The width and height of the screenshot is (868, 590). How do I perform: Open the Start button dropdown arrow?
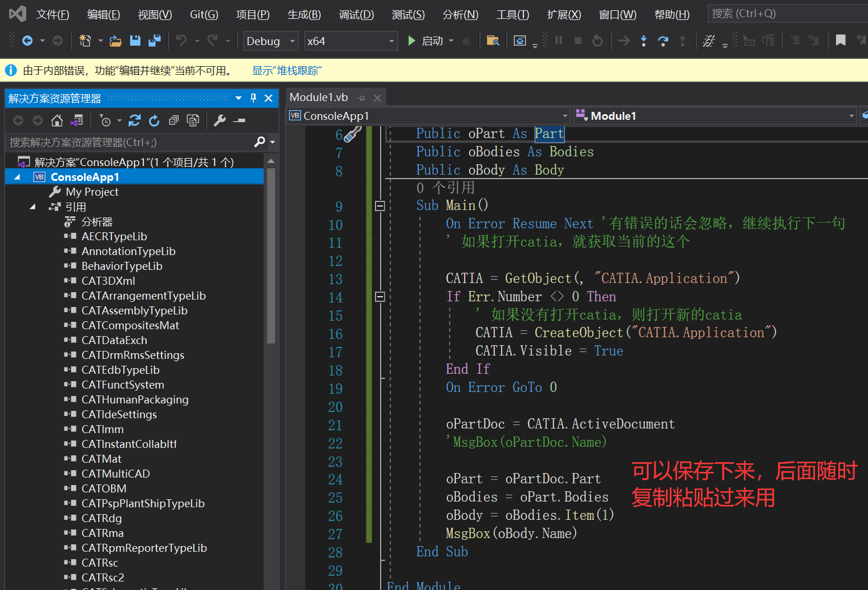(451, 41)
